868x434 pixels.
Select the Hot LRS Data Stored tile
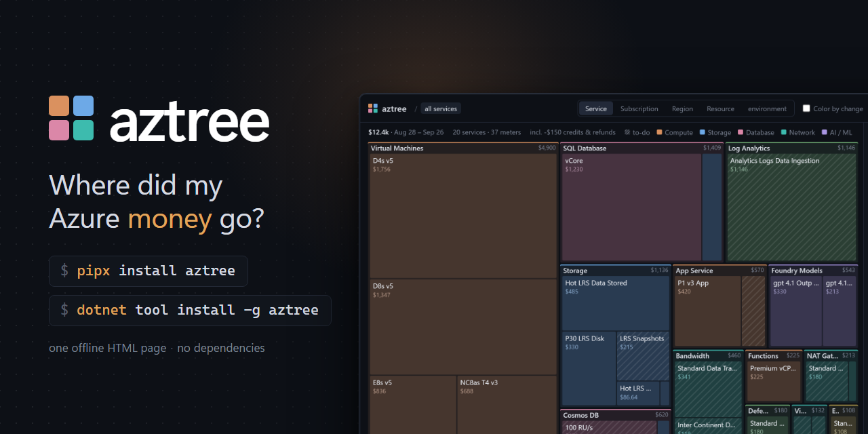(616, 303)
